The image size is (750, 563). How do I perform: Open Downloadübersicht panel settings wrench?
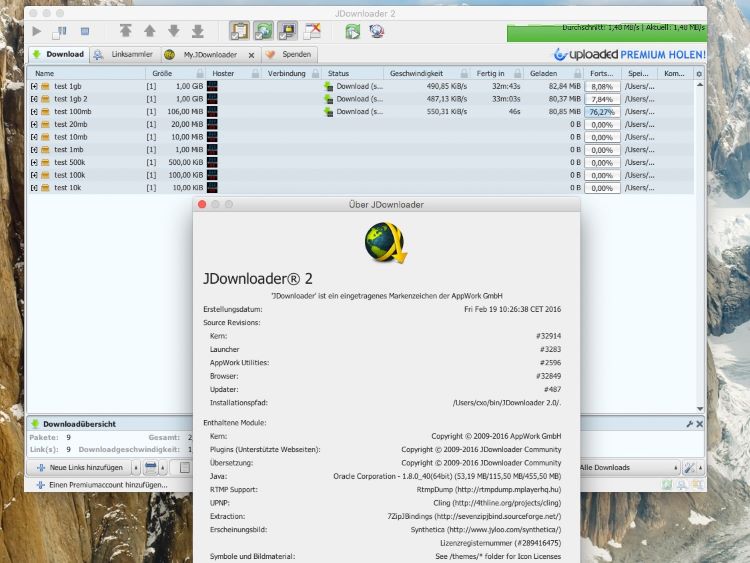click(689, 424)
